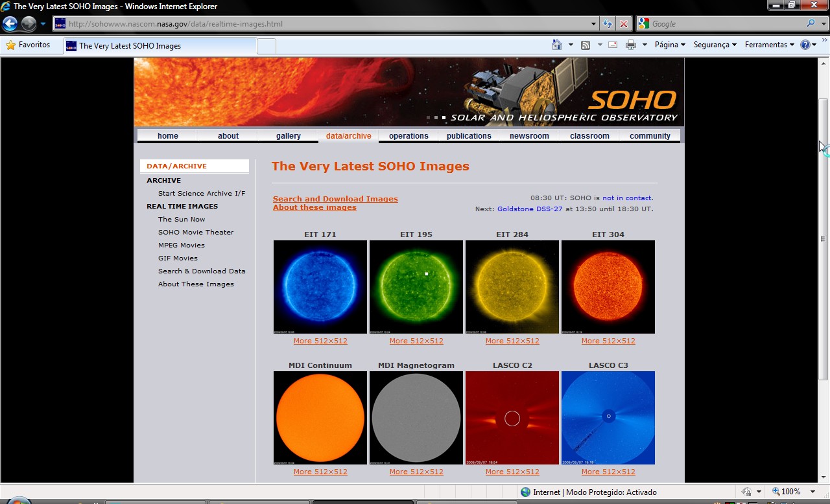
Task: Open Search & Download Data sidebar link
Action: click(202, 271)
